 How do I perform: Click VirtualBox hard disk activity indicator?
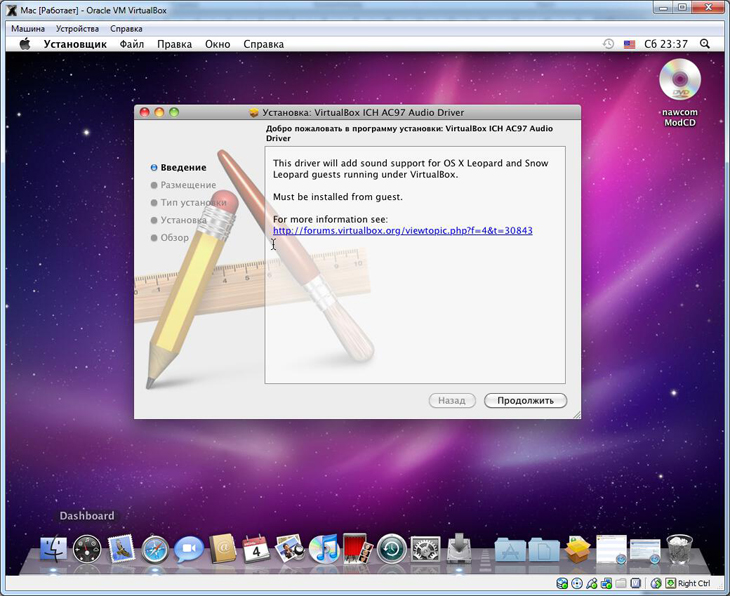tap(562, 583)
